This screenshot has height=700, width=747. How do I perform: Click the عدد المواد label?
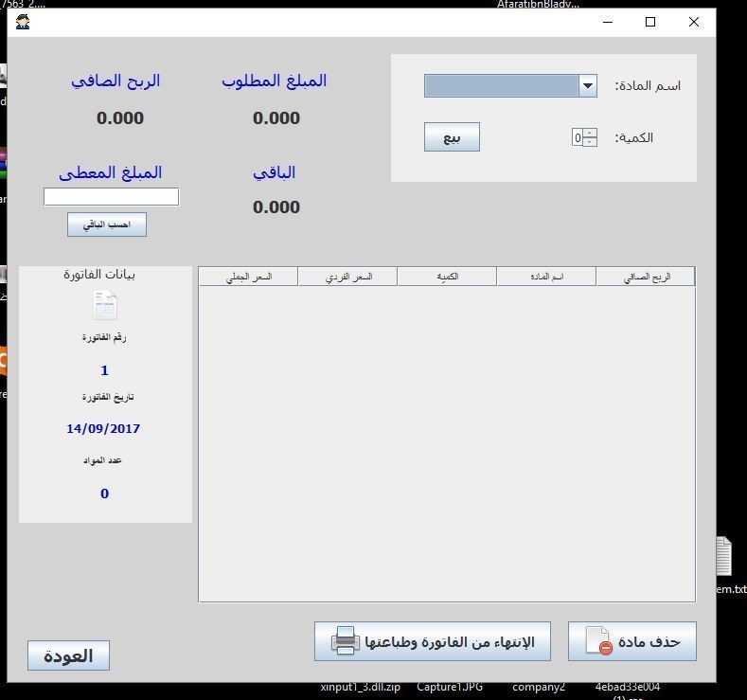[x=102, y=460]
